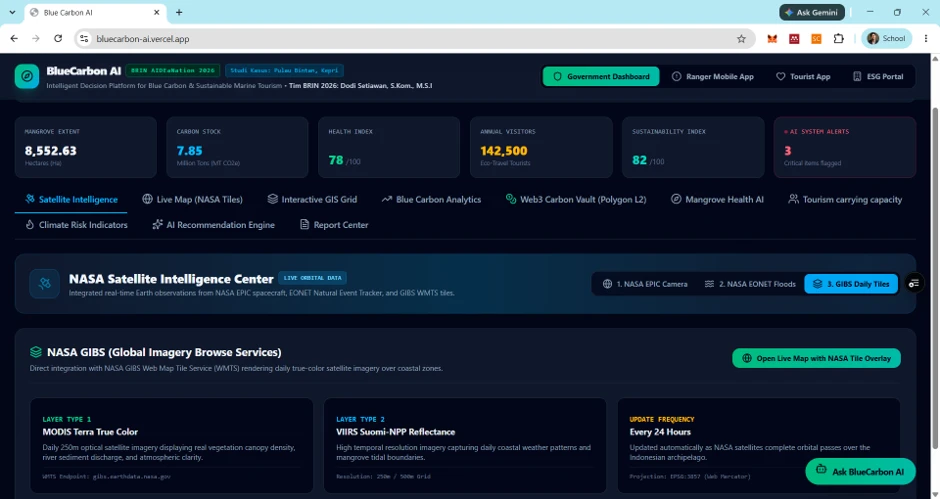
Task: Click the page vertical scrollbar
Action: click(x=935, y=276)
